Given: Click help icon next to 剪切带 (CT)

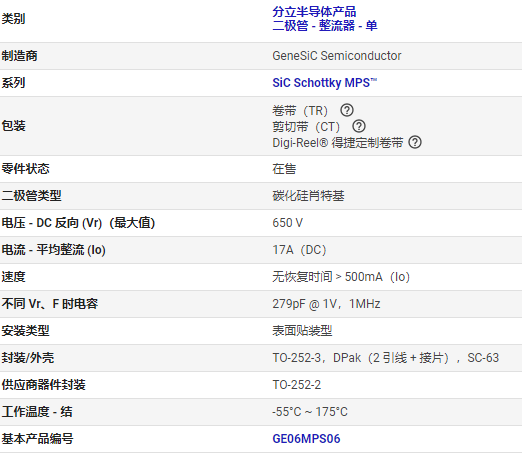Looking at the screenshot, I should tap(359, 126).
